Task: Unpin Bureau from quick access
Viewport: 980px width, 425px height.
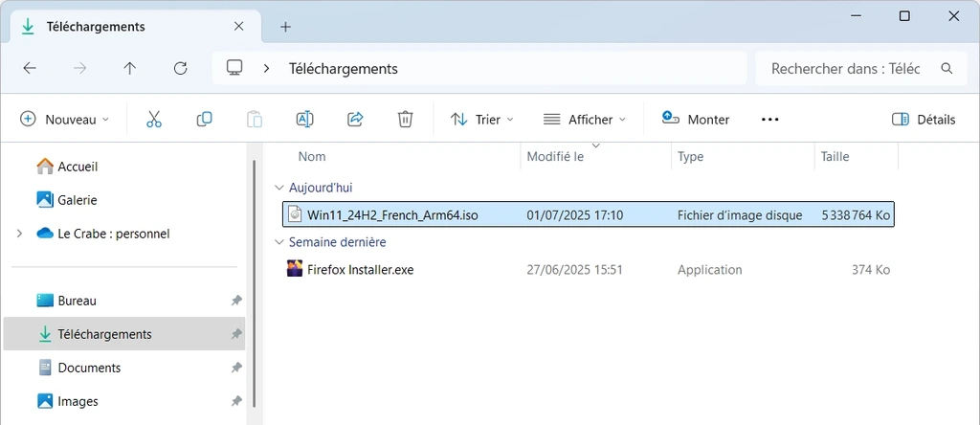Action: coord(236,301)
